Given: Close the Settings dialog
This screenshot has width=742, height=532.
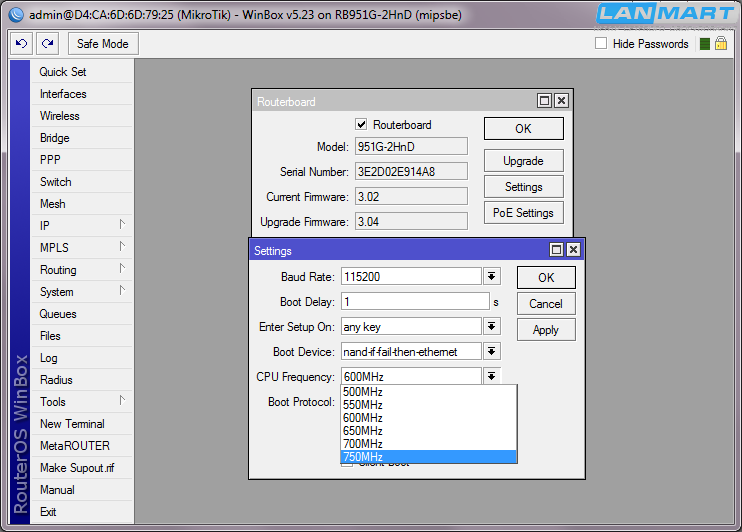Looking at the screenshot, I should pyautogui.click(x=573, y=249).
